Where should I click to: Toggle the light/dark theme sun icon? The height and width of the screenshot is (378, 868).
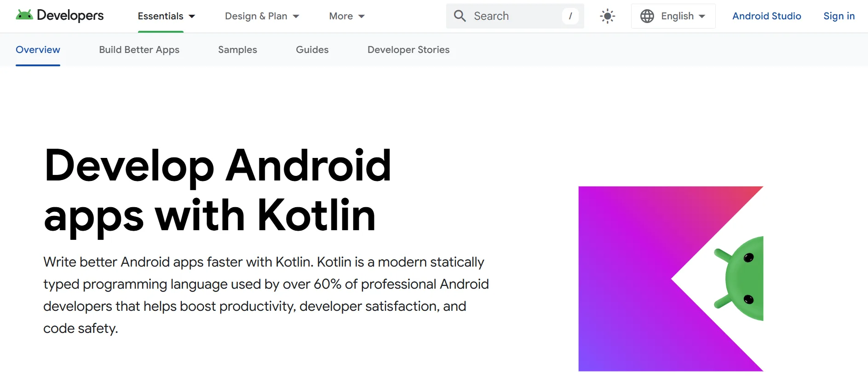point(607,16)
